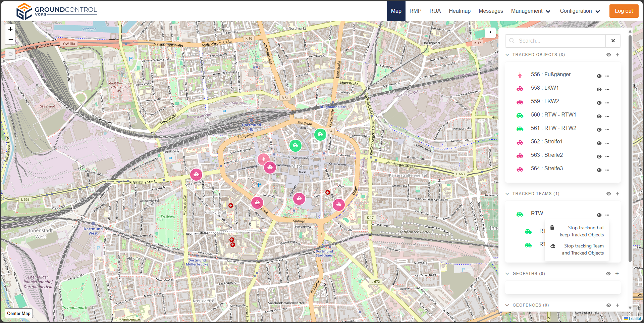Switch to the Heatmap tab

[460, 11]
